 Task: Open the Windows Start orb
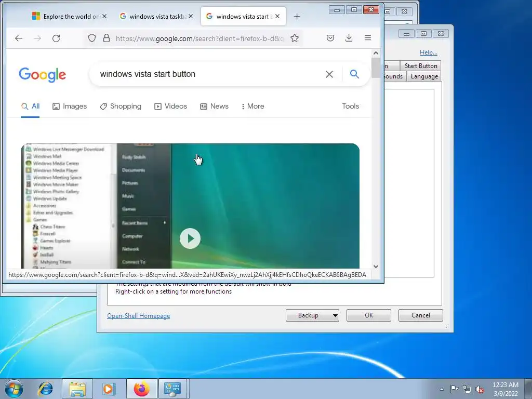[x=14, y=389]
